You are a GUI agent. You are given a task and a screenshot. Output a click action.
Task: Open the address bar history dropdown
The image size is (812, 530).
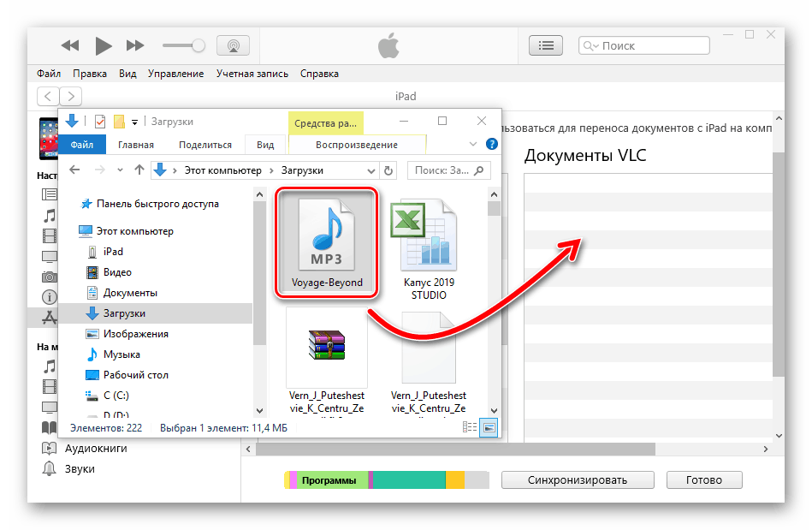370,170
